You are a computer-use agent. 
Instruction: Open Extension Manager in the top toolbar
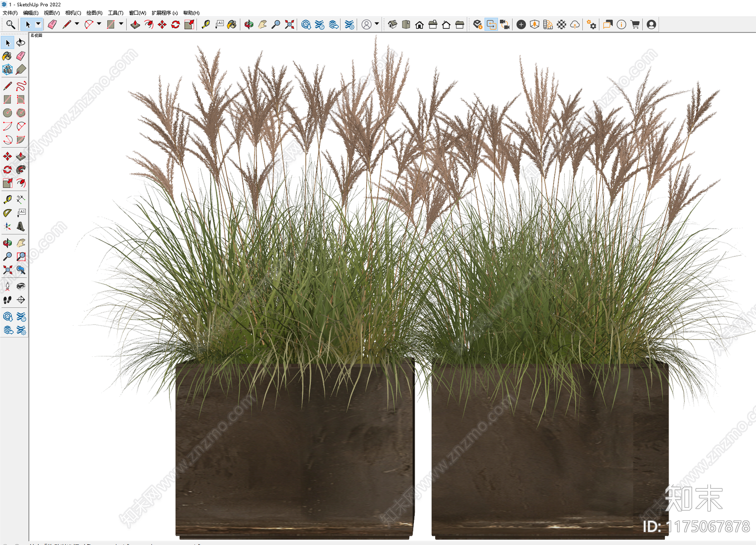click(x=349, y=25)
